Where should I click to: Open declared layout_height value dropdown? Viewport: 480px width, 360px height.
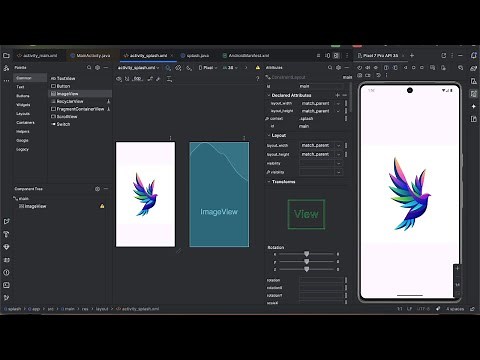pyautogui.click(x=338, y=111)
